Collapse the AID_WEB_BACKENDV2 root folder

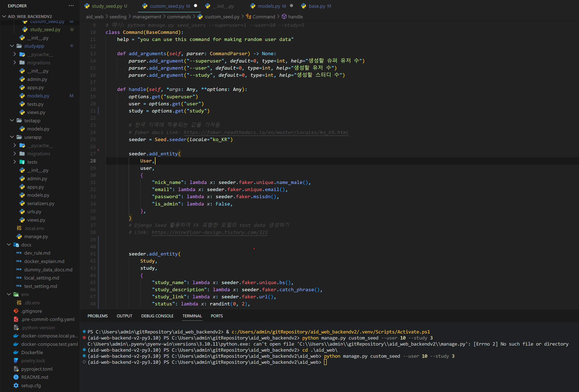click(4, 16)
